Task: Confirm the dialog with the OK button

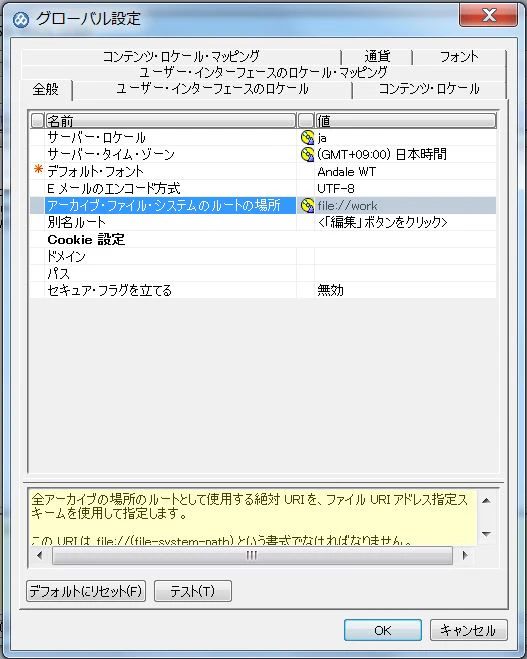Action: coord(382,630)
